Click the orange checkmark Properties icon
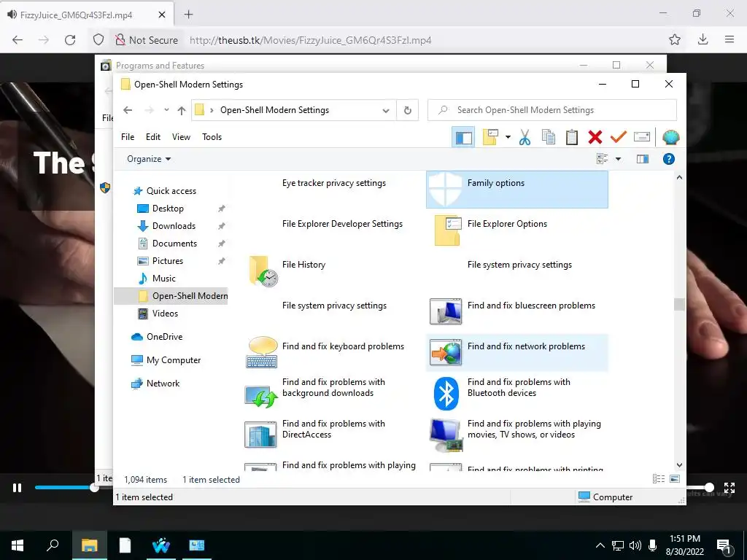Viewport: 747px width, 560px height. pyautogui.click(x=619, y=137)
